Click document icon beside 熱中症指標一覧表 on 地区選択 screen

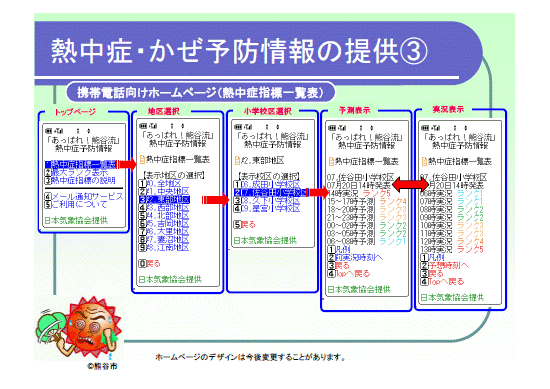tap(142, 160)
